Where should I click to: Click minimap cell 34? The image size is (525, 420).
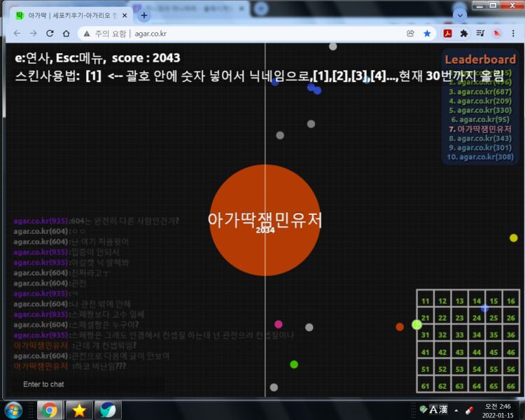click(x=477, y=335)
